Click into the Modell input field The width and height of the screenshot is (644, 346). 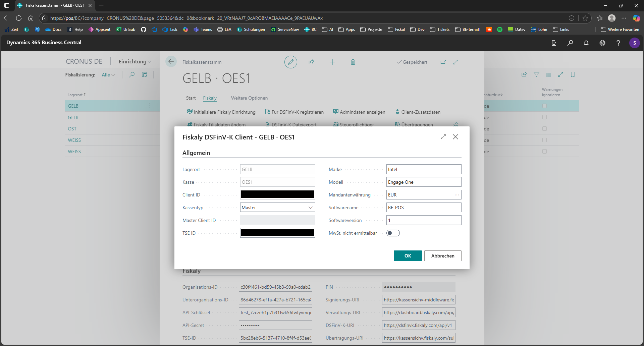[x=423, y=182]
